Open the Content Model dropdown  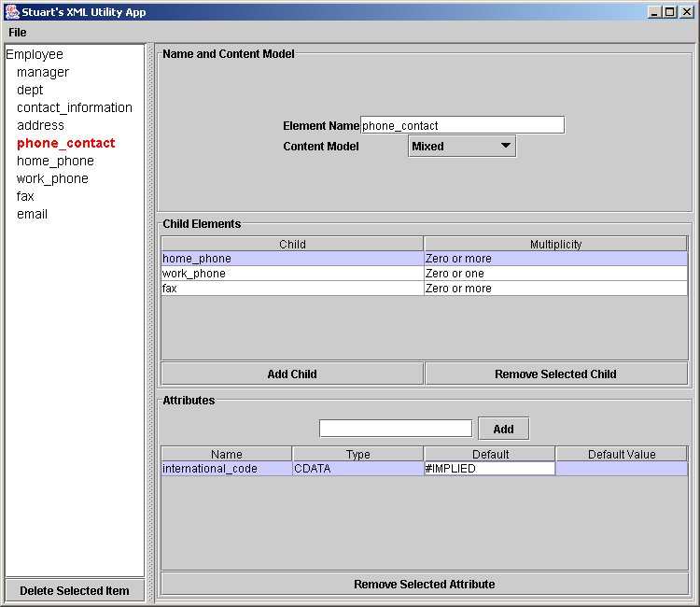click(x=462, y=147)
